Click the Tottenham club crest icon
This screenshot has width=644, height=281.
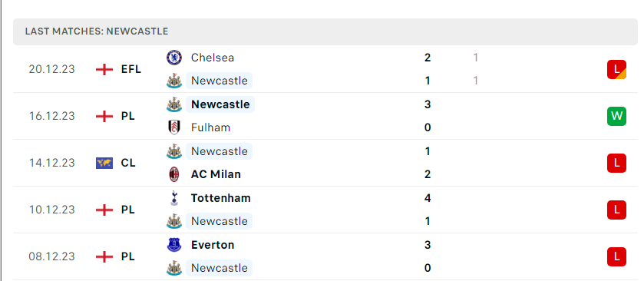click(x=174, y=198)
